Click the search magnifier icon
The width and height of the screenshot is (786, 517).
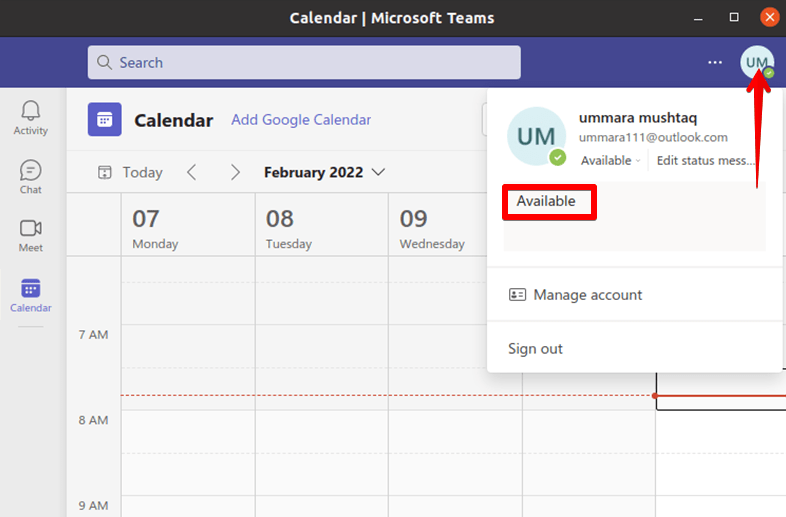coord(104,63)
